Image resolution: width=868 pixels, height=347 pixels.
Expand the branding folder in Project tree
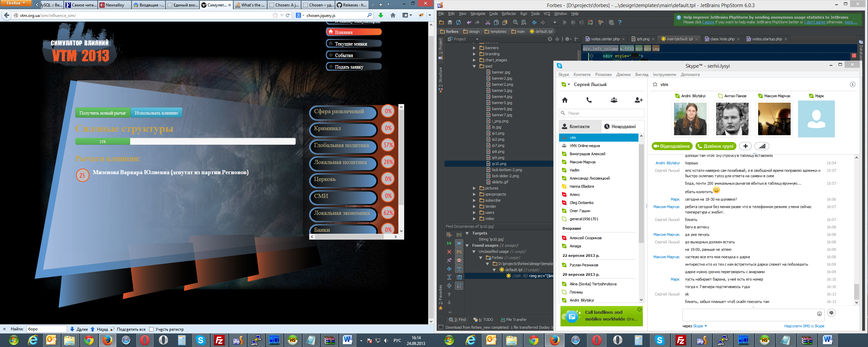(x=474, y=54)
